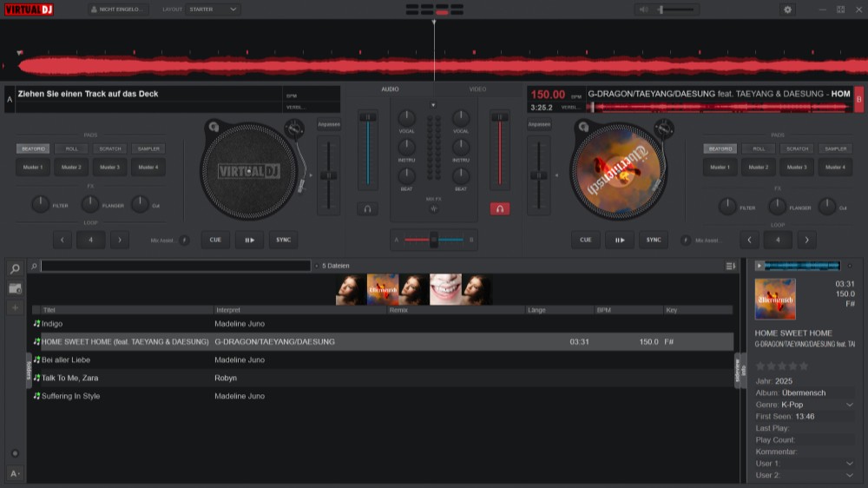Toggle deck B red headphone cue button

click(x=499, y=208)
